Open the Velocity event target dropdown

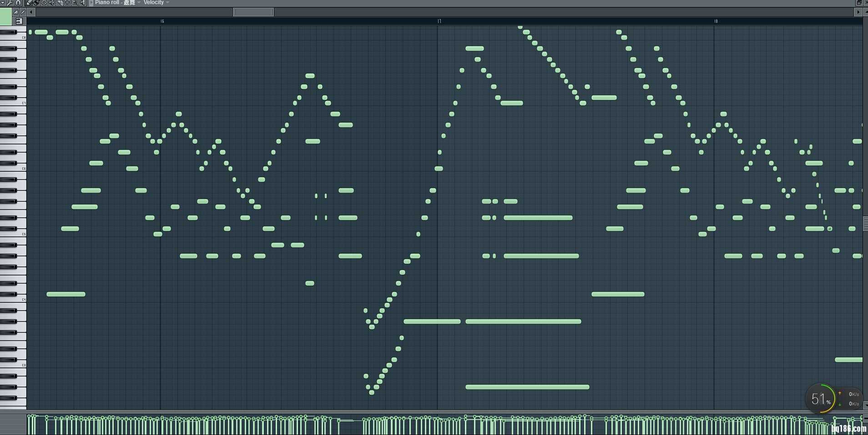click(x=156, y=2)
